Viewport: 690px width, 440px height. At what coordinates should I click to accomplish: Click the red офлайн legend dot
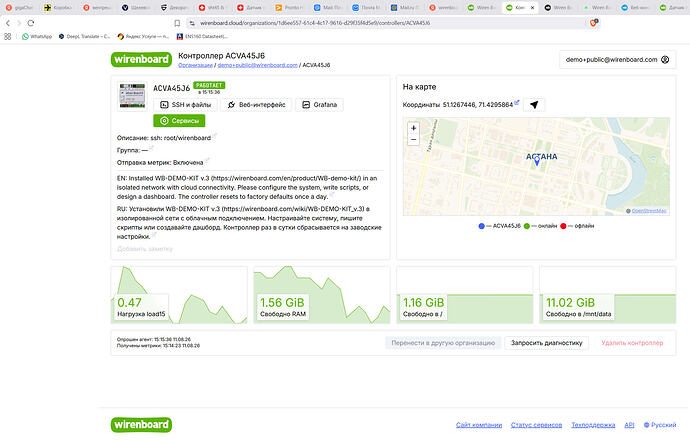tap(563, 226)
